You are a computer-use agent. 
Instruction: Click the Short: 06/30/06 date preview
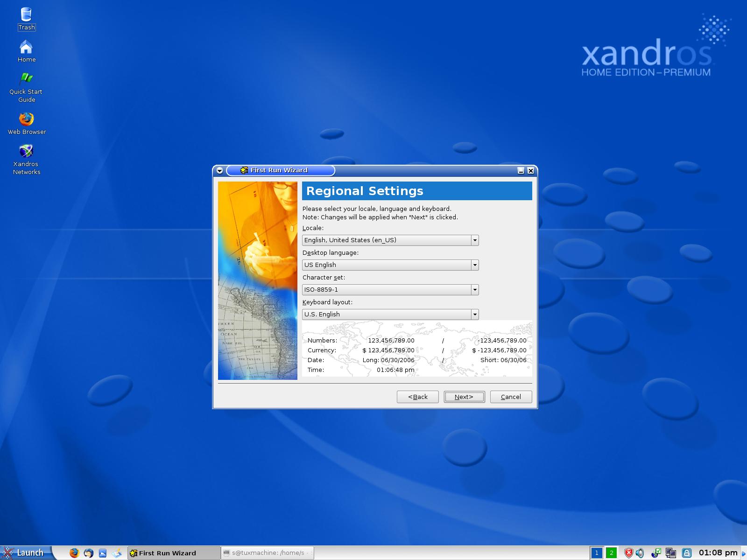503,360
